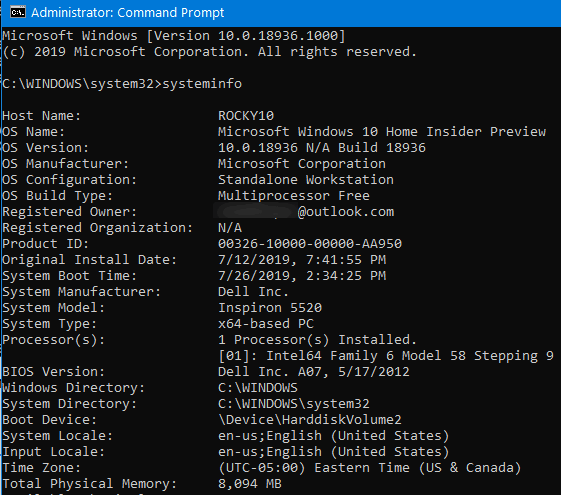
Task: Click the '\Device\HarddiskVolume2' boot device
Action: point(310,420)
